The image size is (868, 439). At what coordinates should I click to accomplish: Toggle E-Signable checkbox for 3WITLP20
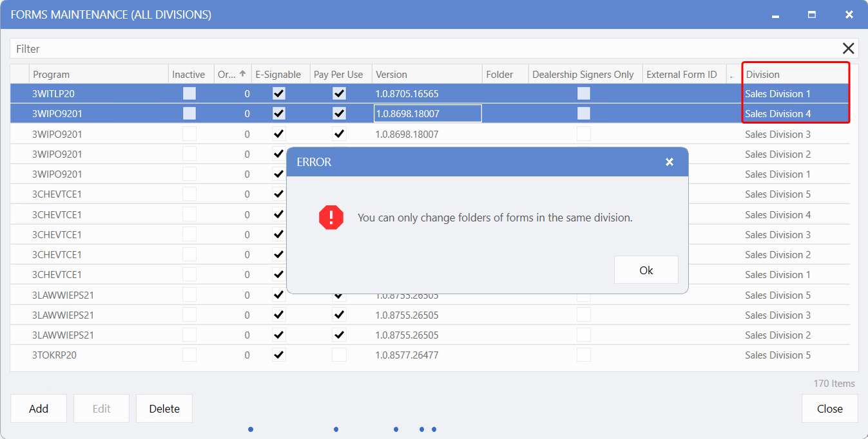pos(278,94)
